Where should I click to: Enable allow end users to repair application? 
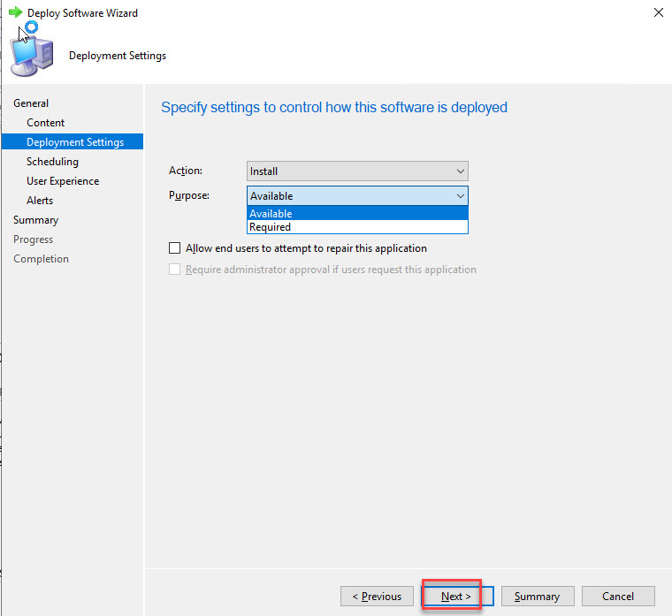point(175,248)
